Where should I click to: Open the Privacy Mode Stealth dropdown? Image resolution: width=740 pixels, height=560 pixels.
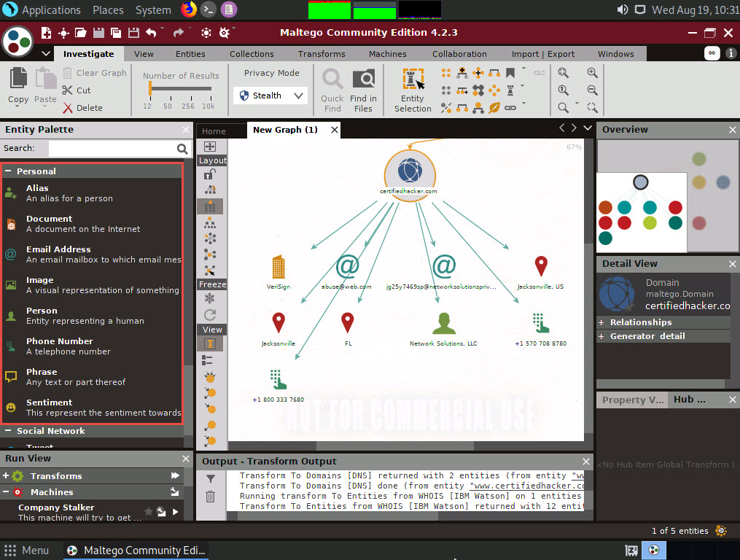(271, 96)
